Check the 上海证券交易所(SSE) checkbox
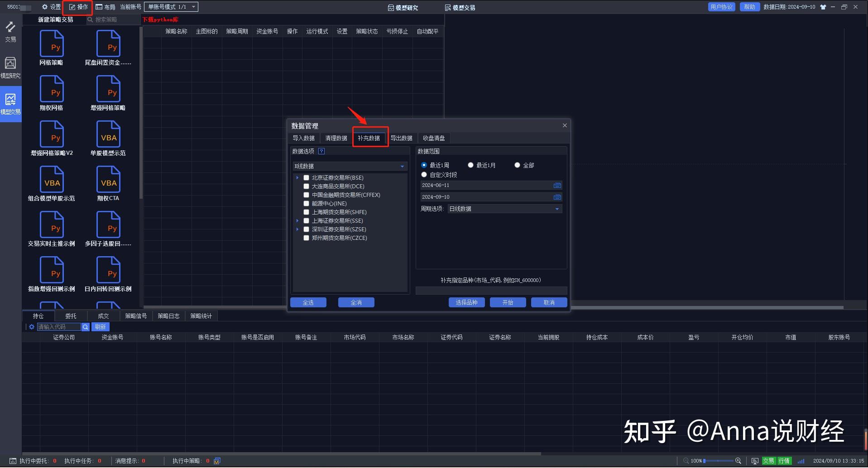The width and height of the screenshot is (868, 468). (306, 220)
